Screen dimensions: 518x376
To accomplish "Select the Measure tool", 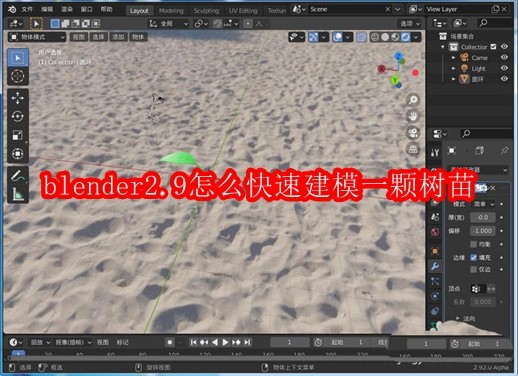I will coord(18,194).
